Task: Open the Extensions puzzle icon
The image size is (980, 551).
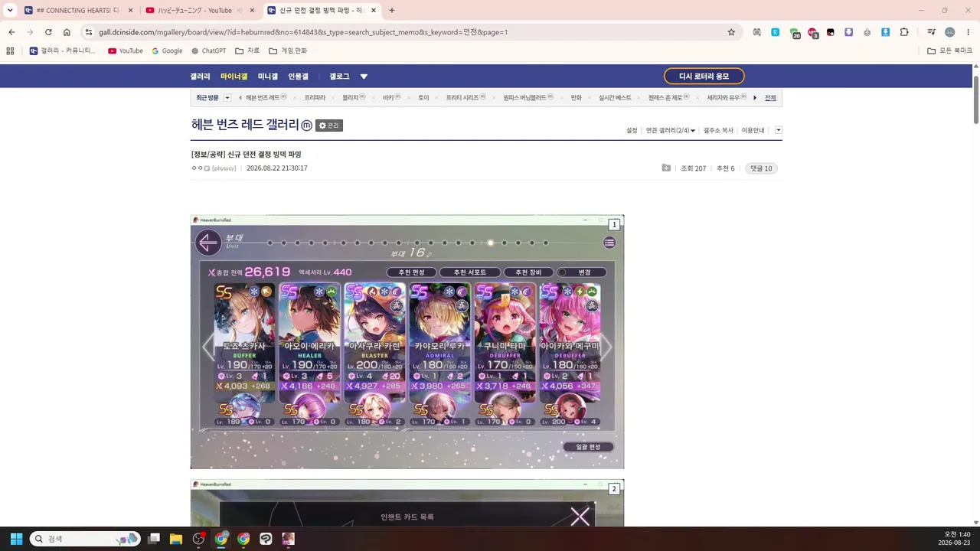Action: tap(904, 32)
